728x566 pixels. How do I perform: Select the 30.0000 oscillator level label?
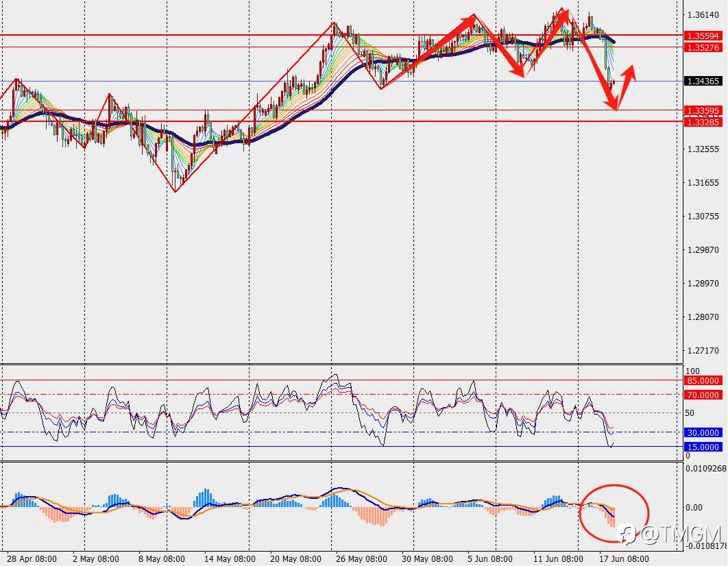(x=703, y=432)
